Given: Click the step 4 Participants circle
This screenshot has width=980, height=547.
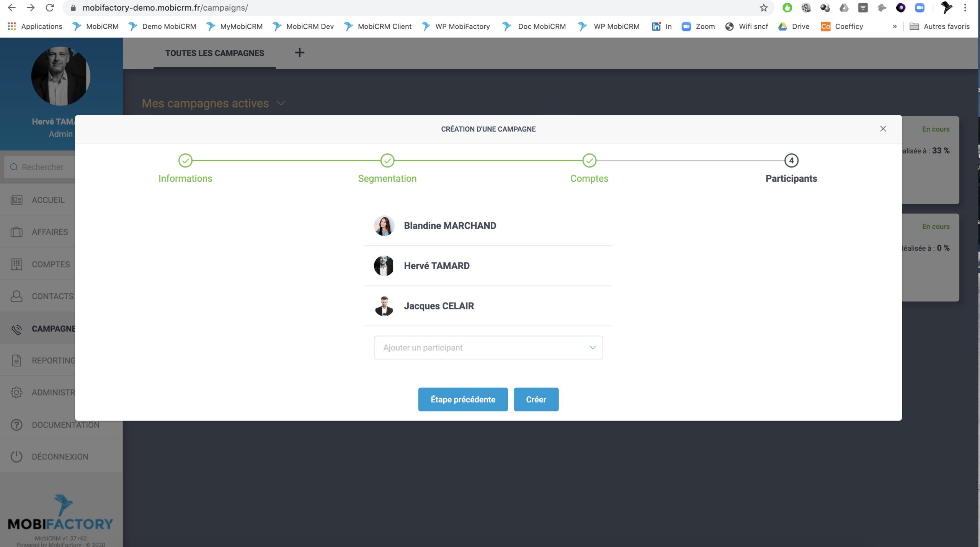Looking at the screenshot, I should coord(791,161).
